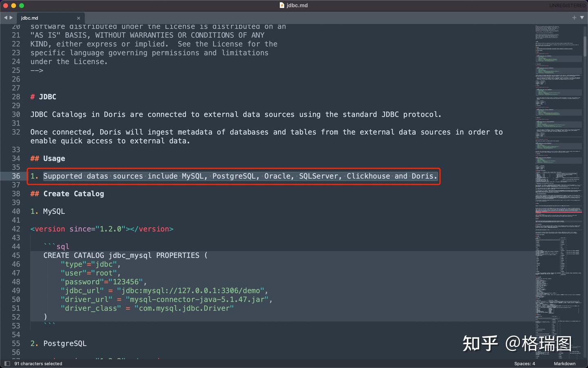Screen dimensions: 588x368
Task: Click the line starting 'Once connected, Doris'
Action: (x=267, y=132)
